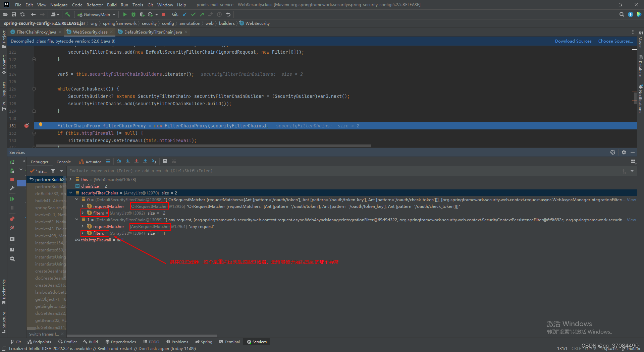Viewport: 644px width, 352px height.
Task: Expand the filters ArrayList with size 12
Action: [x=83, y=213]
